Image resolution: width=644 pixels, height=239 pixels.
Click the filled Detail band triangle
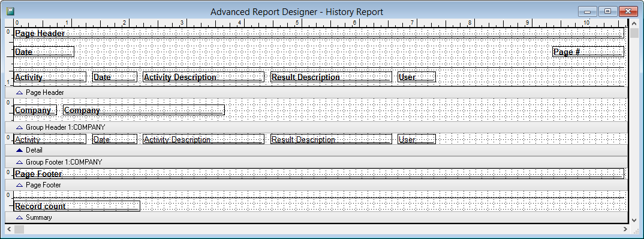(x=19, y=151)
